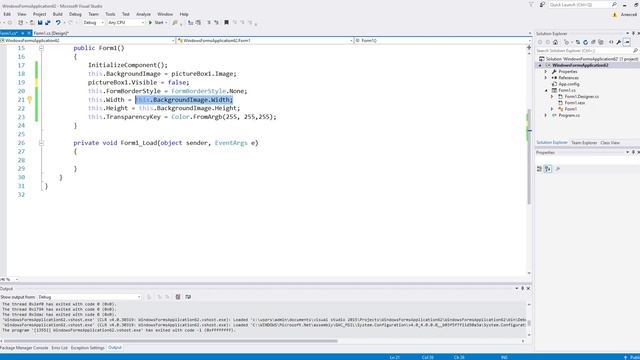Switch to the Team Explorer tab
The width and height of the screenshot is (640, 360).
pos(584,143)
